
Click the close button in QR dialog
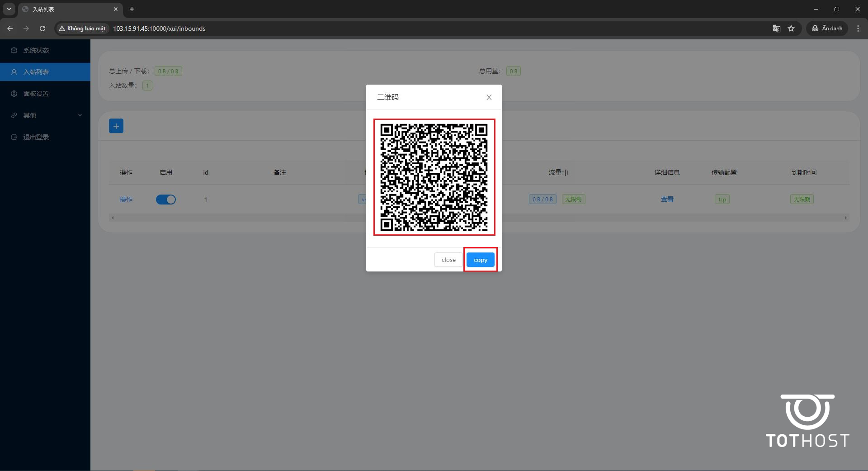[448, 259]
